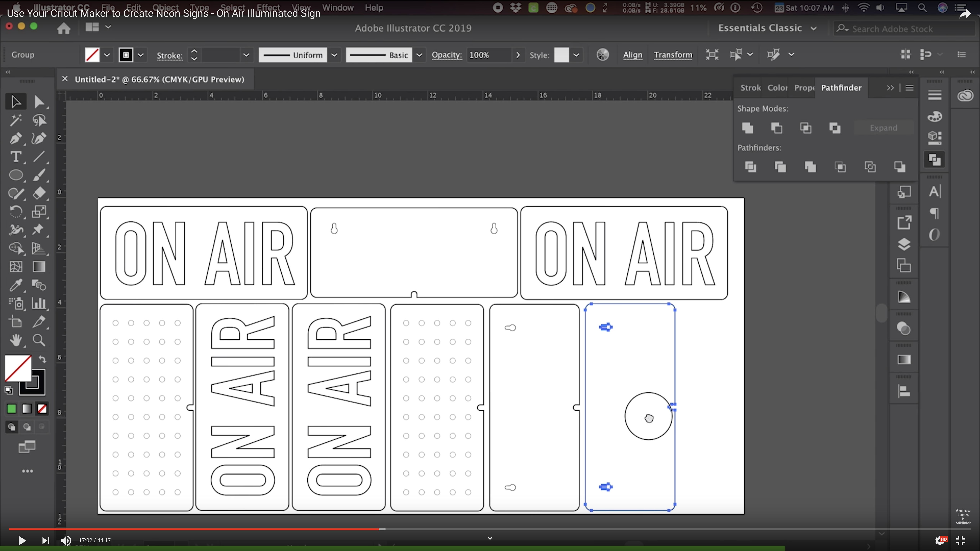Select the Rotate tool
This screenshot has height=551, width=980.
[x=16, y=211]
